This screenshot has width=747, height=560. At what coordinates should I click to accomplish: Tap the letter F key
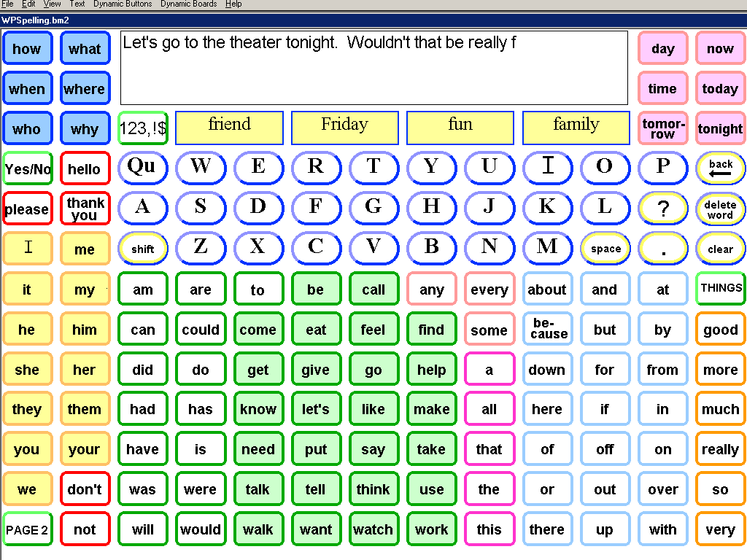[x=316, y=209]
